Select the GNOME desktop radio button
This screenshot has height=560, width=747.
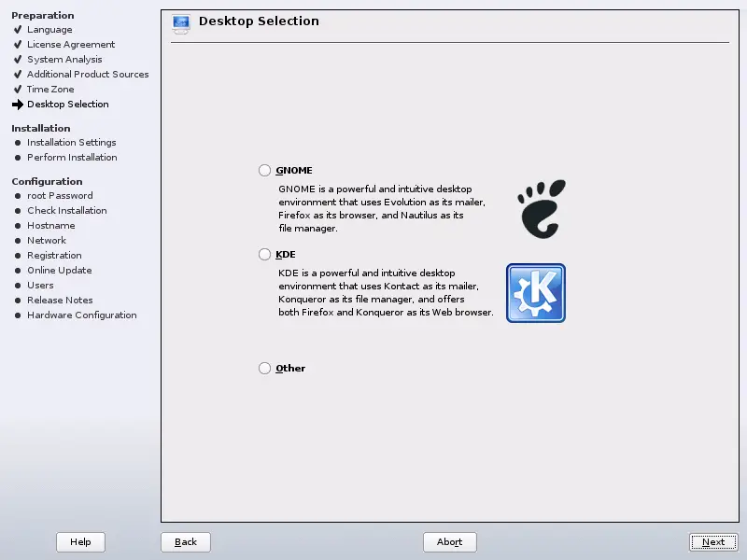coord(264,171)
